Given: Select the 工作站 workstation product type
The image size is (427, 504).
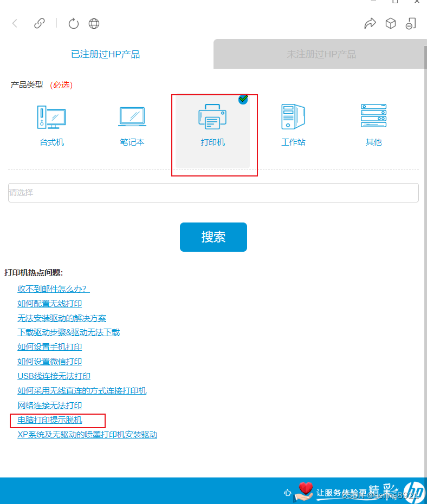Looking at the screenshot, I should (293, 126).
